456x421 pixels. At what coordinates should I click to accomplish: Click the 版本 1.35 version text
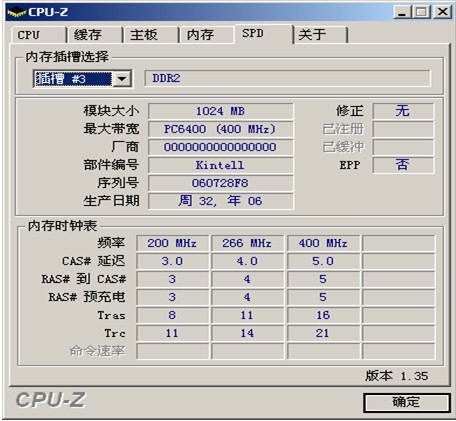[396, 376]
